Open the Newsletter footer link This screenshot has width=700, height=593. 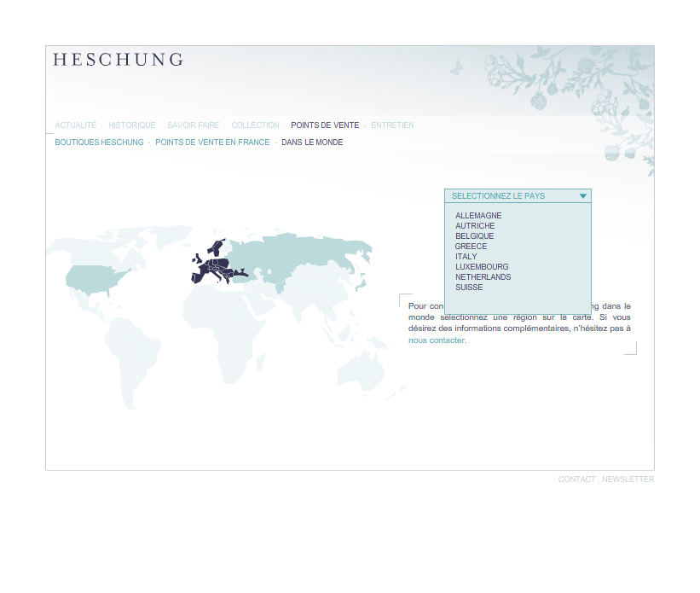(628, 479)
